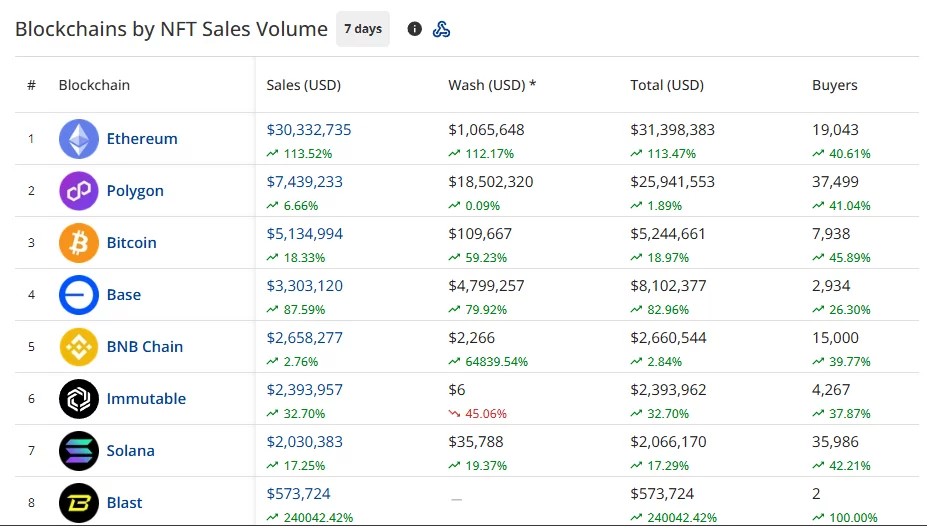Select Ethereum wash value $1,065,648
Image resolution: width=927 pixels, height=526 pixels.
tap(486, 130)
